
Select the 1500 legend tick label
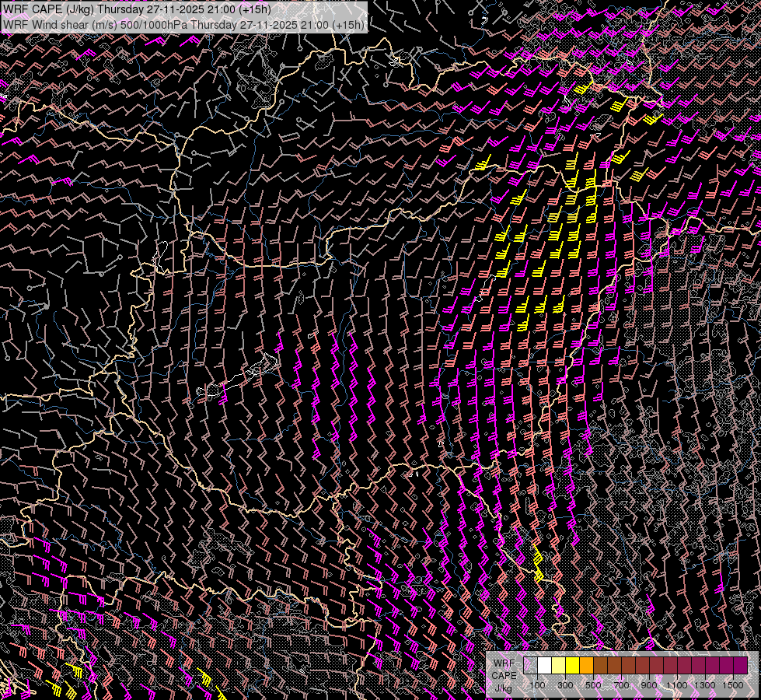[x=732, y=685]
